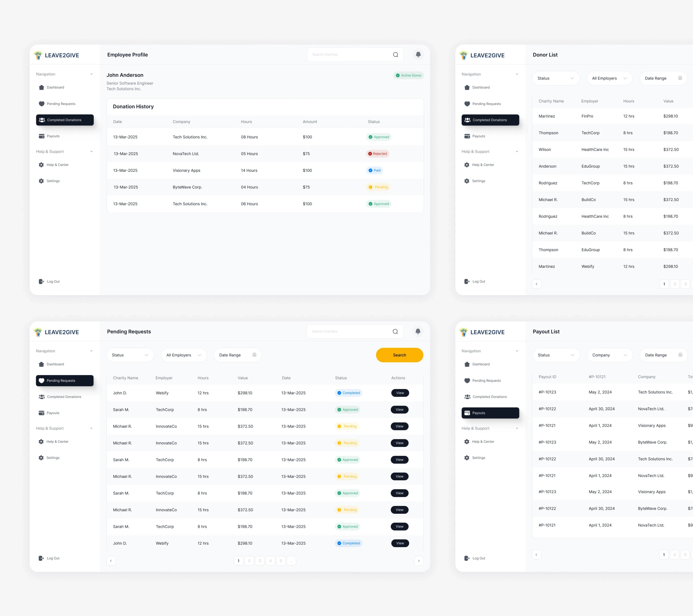Click Dashboard home icon in Employee Profile sidebar
The height and width of the screenshot is (616, 693).
pyautogui.click(x=41, y=87)
